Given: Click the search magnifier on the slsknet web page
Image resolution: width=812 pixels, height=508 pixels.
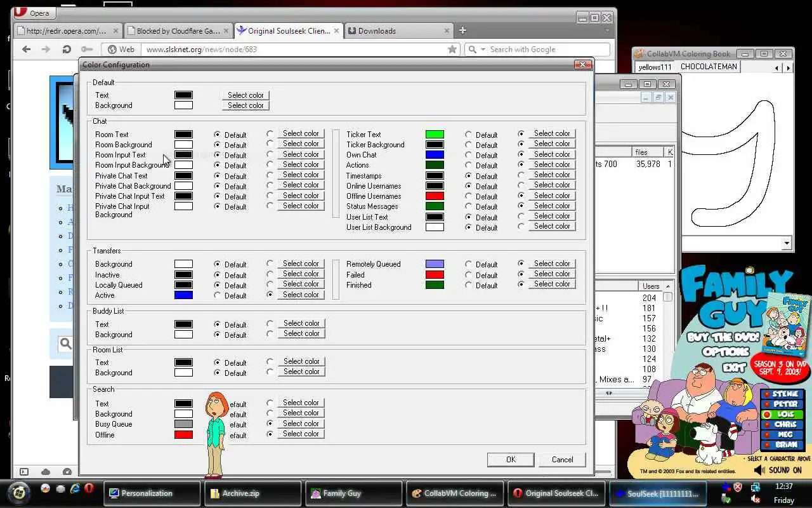Looking at the screenshot, I should tap(65, 344).
